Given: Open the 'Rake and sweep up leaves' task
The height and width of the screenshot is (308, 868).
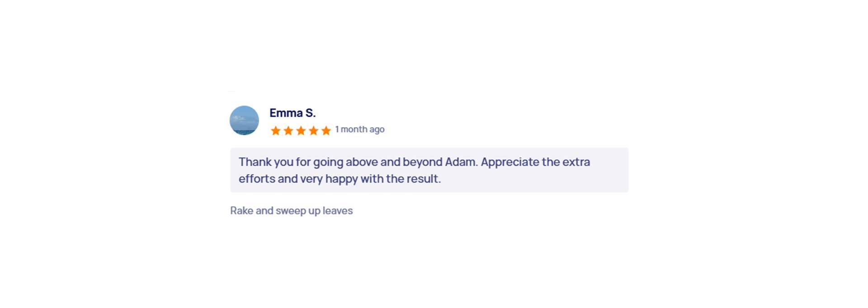Looking at the screenshot, I should pos(291,211).
